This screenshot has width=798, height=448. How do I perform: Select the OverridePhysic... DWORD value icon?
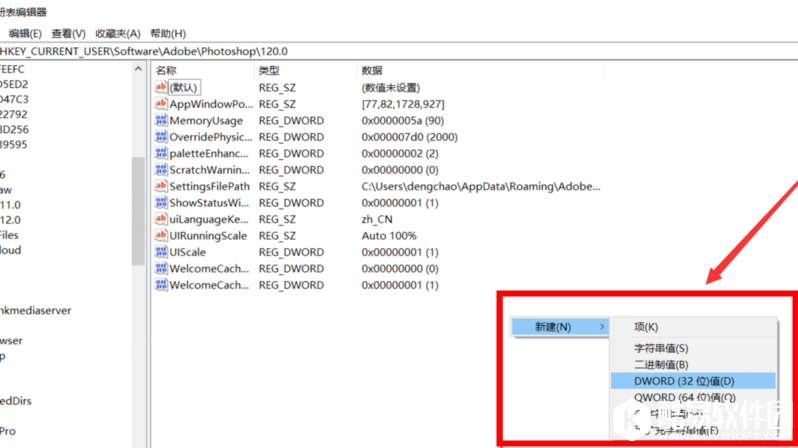(161, 137)
